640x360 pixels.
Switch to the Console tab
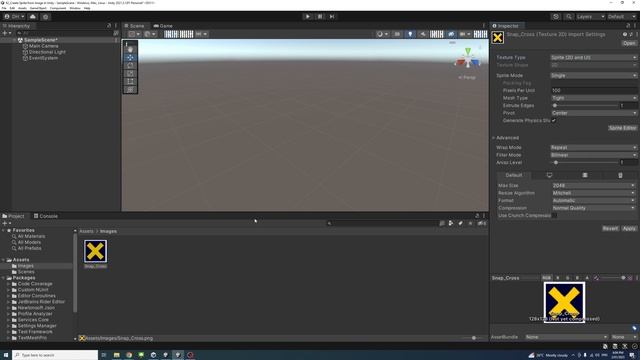point(46,216)
